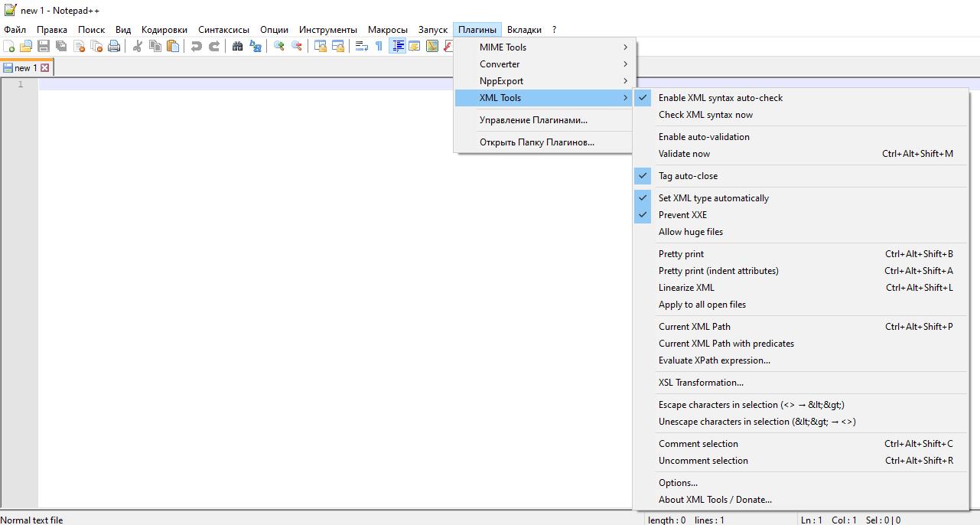Disable Enable XML syntax auto-check option
The width and height of the screenshot is (980, 525).
click(x=720, y=98)
